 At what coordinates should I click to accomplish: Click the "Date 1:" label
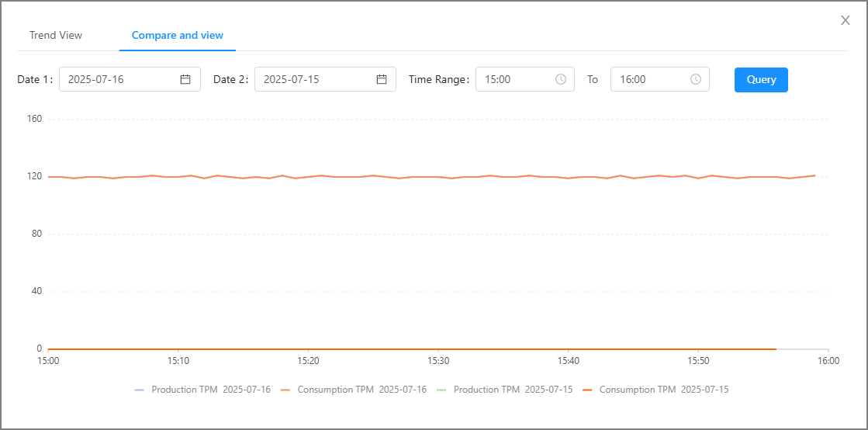point(36,79)
